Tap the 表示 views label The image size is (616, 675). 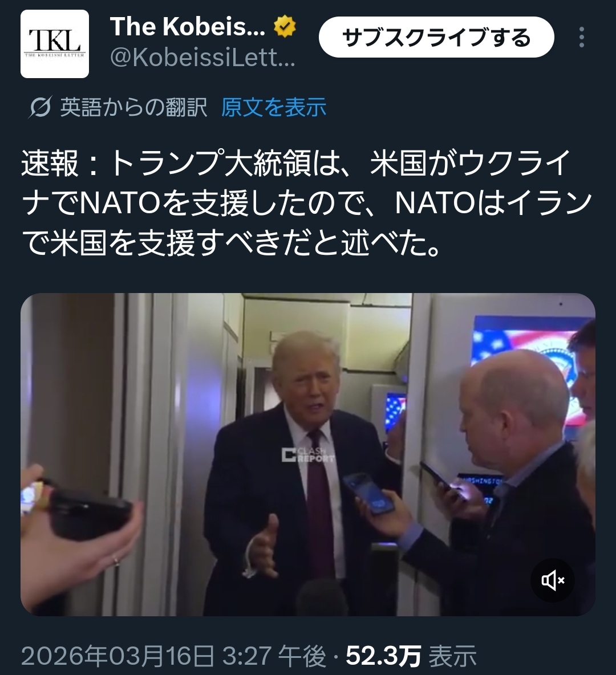pyautogui.click(x=452, y=656)
